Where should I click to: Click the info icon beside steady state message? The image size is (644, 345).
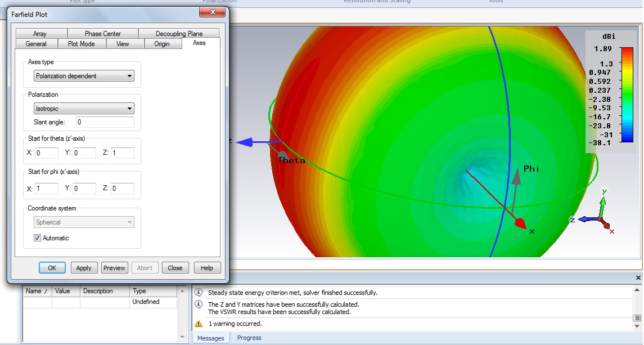[199, 293]
